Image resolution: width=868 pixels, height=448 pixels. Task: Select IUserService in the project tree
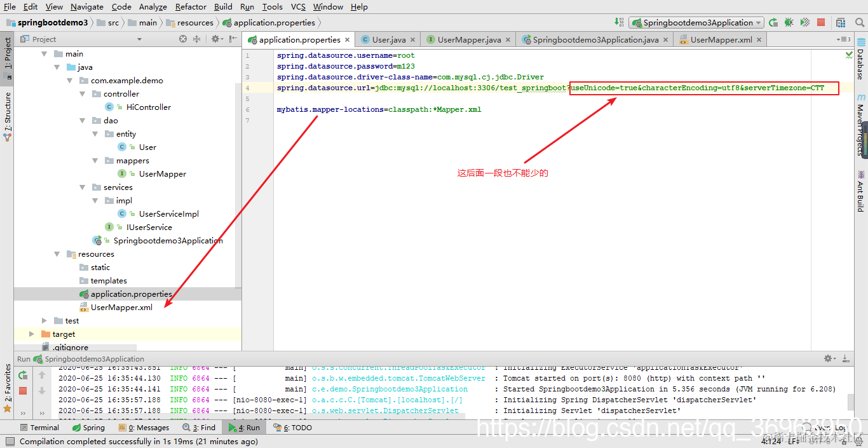tap(149, 227)
